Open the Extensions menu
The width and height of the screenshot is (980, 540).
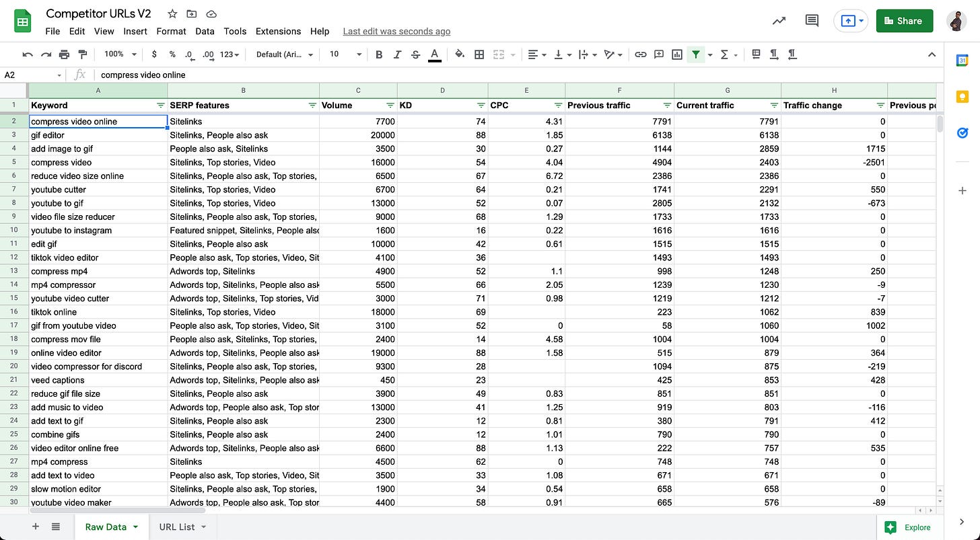coord(278,31)
